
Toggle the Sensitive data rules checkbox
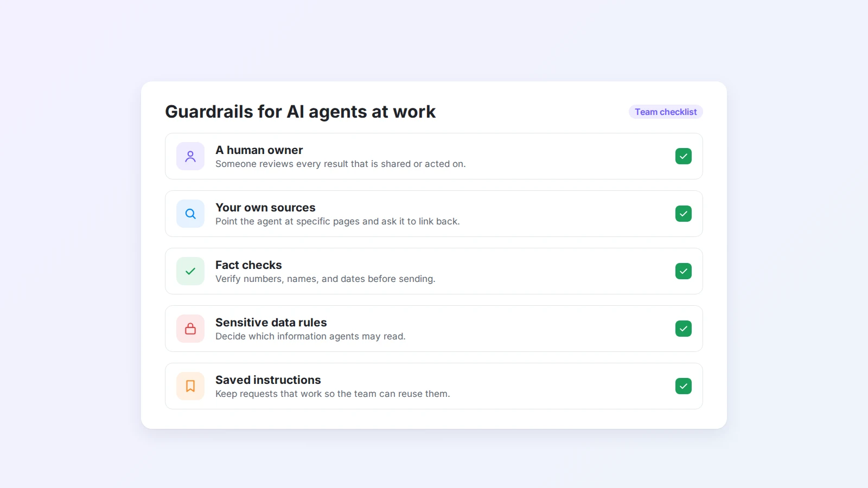(684, 329)
